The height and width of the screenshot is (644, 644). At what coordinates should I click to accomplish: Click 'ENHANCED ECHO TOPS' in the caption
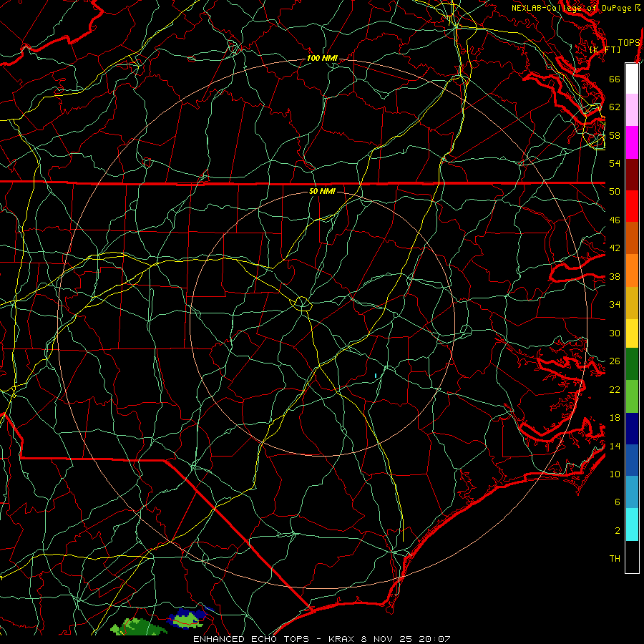coord(250,639)
